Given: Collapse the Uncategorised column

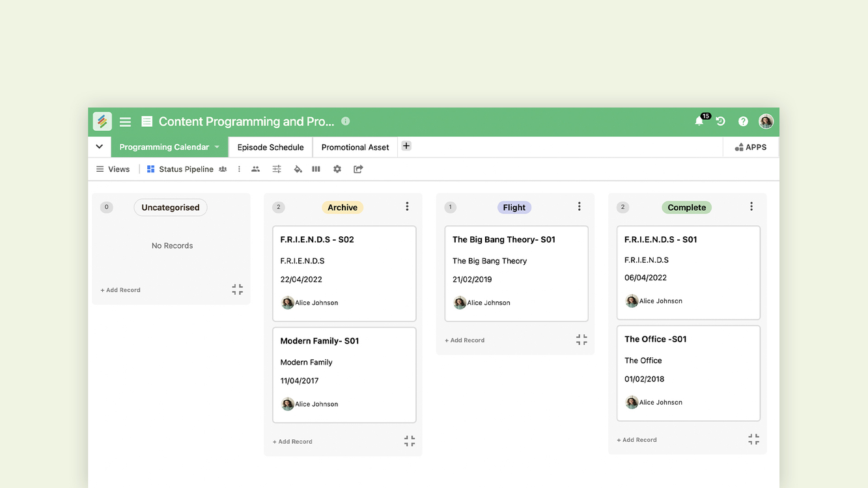Looking at the screenshot, I should [237, 290].
